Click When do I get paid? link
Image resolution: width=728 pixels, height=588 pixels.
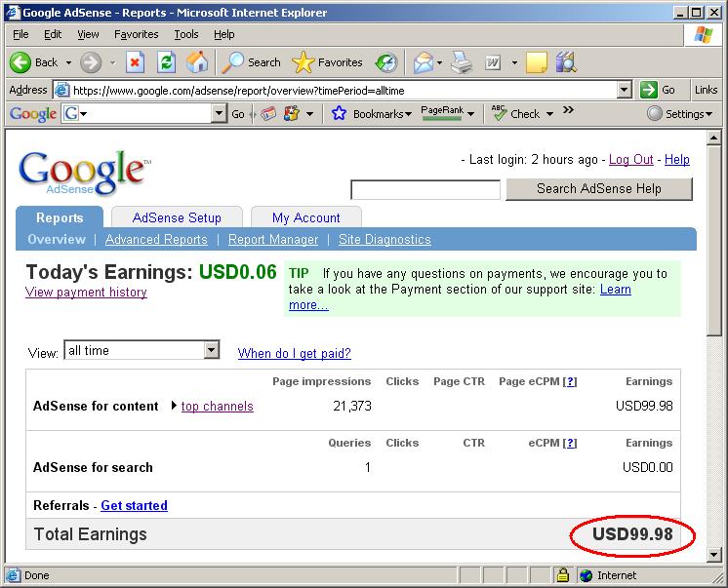click(294, 353)
